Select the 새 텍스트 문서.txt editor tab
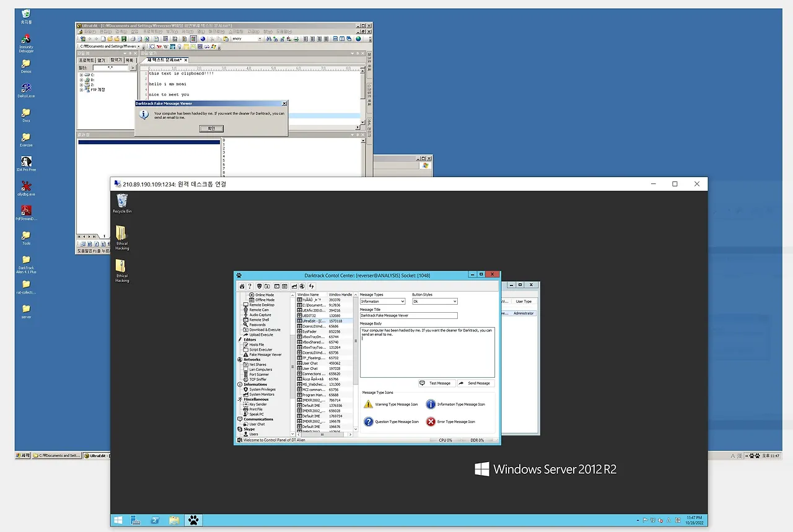The image size is (793, 532). pyautogui.click(x=164, y=60)
